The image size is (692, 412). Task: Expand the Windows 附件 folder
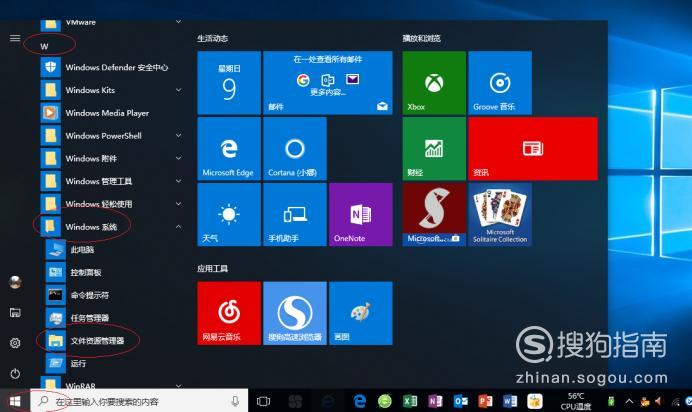coord(178,158)
